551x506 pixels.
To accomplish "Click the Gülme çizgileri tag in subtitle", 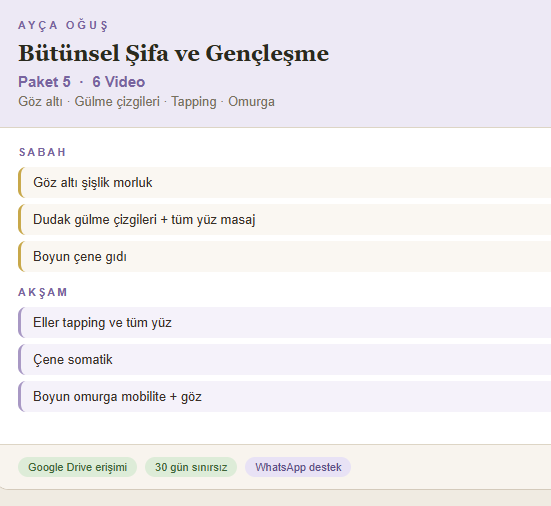I will [117, 102].
